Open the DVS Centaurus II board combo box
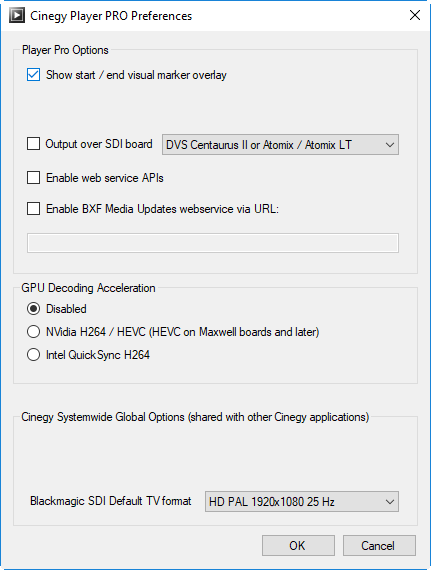 click(280, 145)
